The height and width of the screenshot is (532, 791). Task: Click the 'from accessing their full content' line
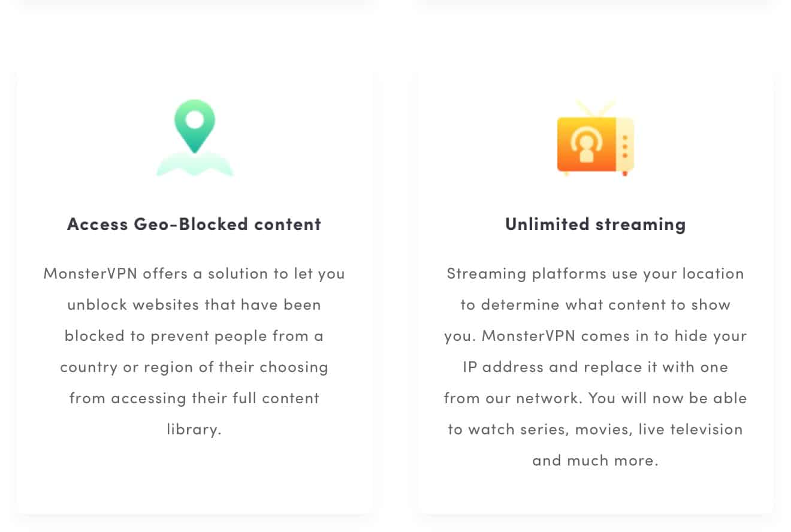[x=194, y=398]
